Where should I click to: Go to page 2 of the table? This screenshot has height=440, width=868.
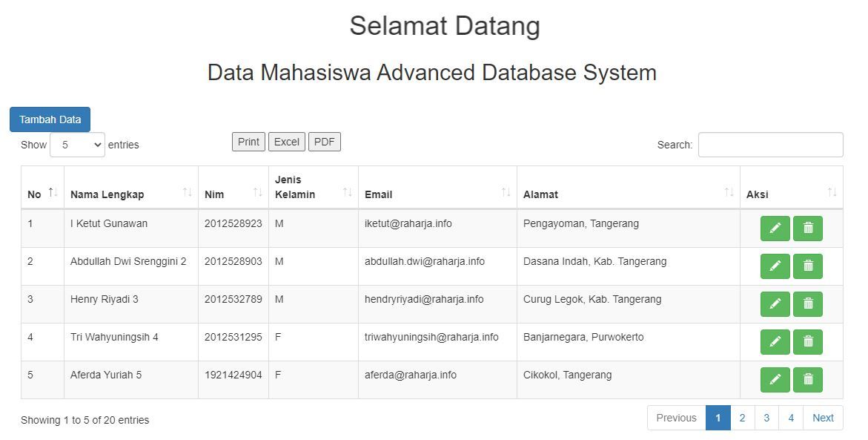tap(742, 418)
